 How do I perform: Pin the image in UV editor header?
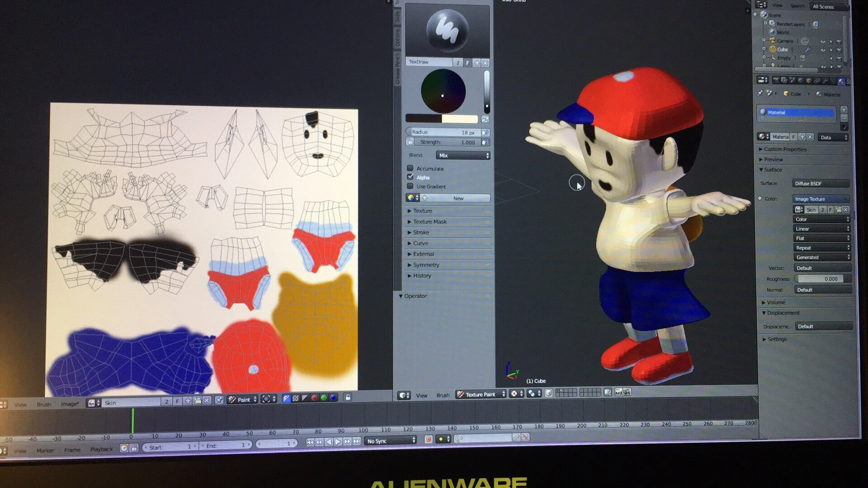219,400
